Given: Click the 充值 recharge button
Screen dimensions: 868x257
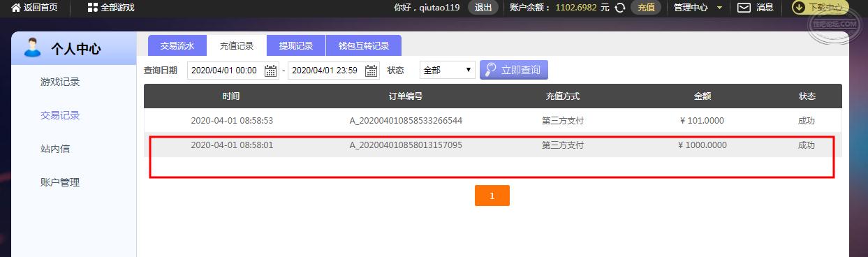Looking at the screenshot, I should coord(646,8).
